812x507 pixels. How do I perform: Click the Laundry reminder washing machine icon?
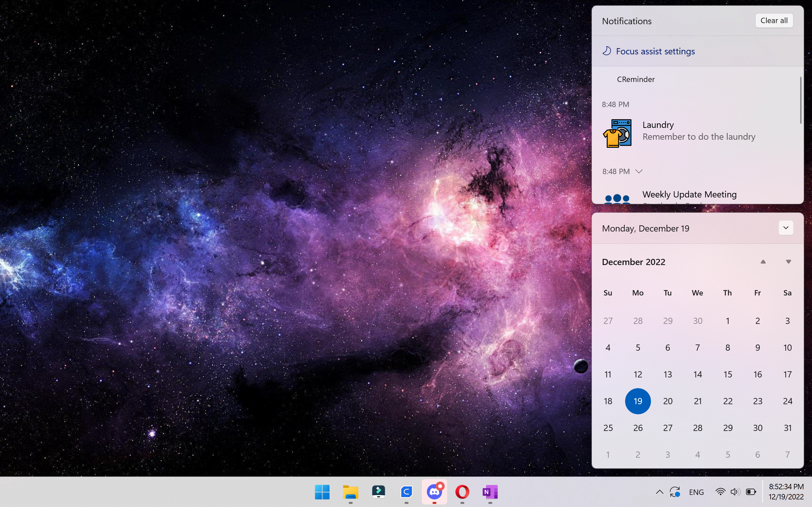[x=617, y=133]
